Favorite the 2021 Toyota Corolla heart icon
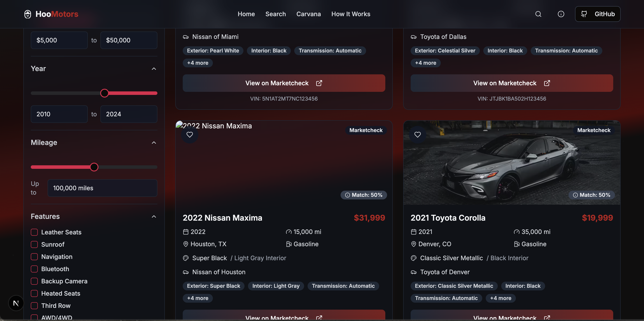The width and height of the screenshot is (644, 321). click(417, 135)
